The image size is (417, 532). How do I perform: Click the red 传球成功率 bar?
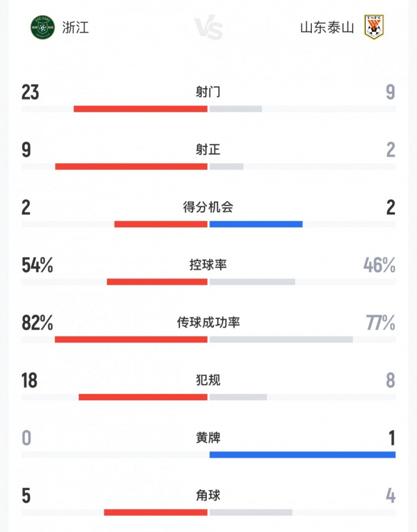pos(131,339)
